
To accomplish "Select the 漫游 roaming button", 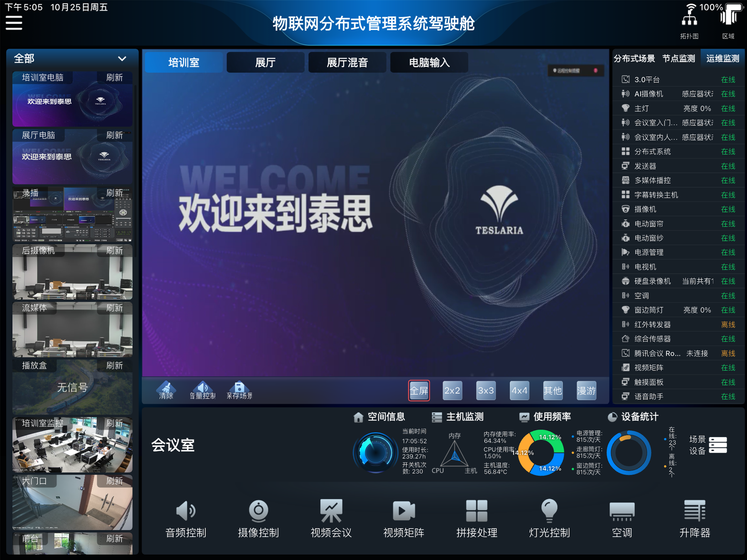I will 586,390.
